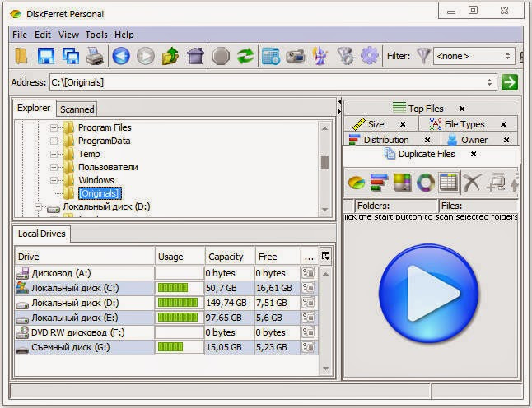Refresh with green arrows icon
The width and height of the screenshot is (532, 408).
[x=245, y=56]
